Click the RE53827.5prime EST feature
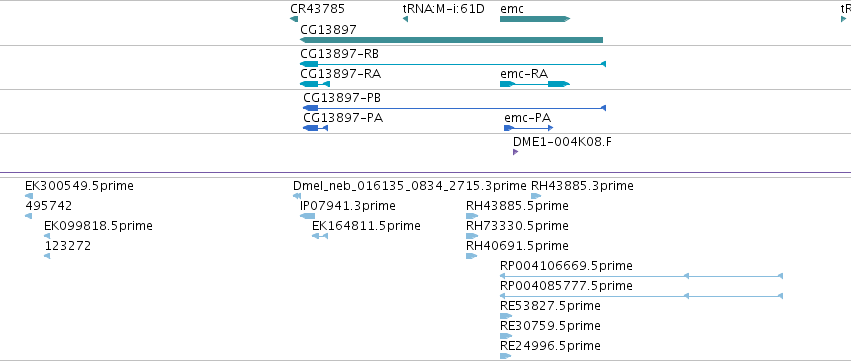Image resolution: width=851 pixels, height=361 pixels. point(506,316)
